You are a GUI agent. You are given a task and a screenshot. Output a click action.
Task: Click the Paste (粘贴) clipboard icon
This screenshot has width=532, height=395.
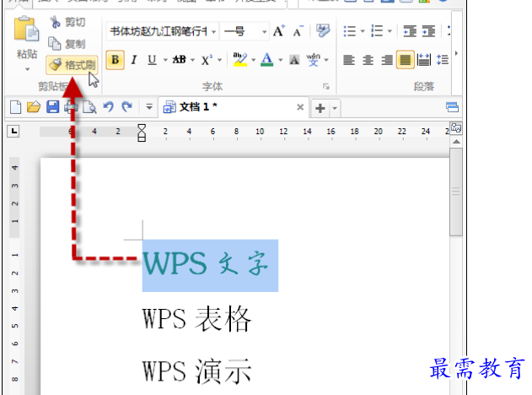click(x=26, y=29)
